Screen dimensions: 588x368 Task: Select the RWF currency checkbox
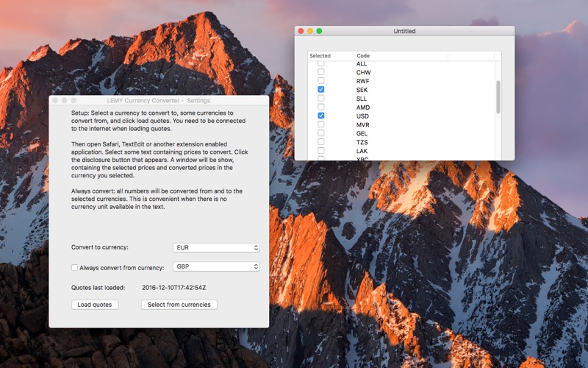coord(321,81)
